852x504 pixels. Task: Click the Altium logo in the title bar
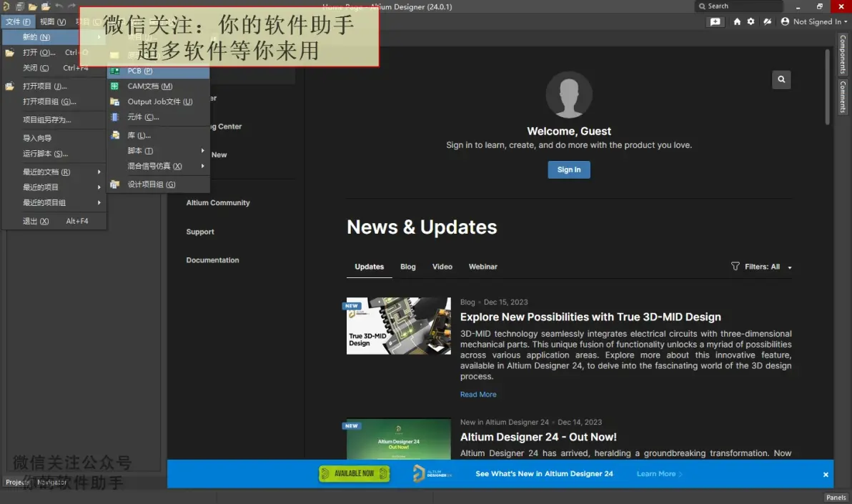[6, 6]
